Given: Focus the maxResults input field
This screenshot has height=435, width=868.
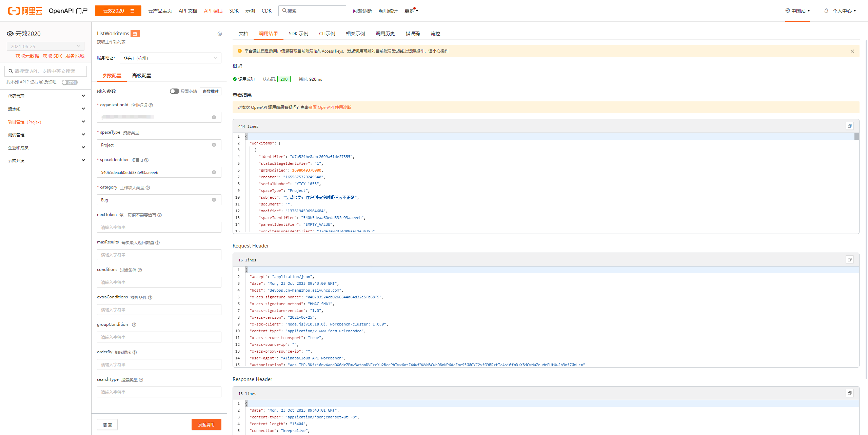Looking at the screenshot, I should (x=159, y=255).
